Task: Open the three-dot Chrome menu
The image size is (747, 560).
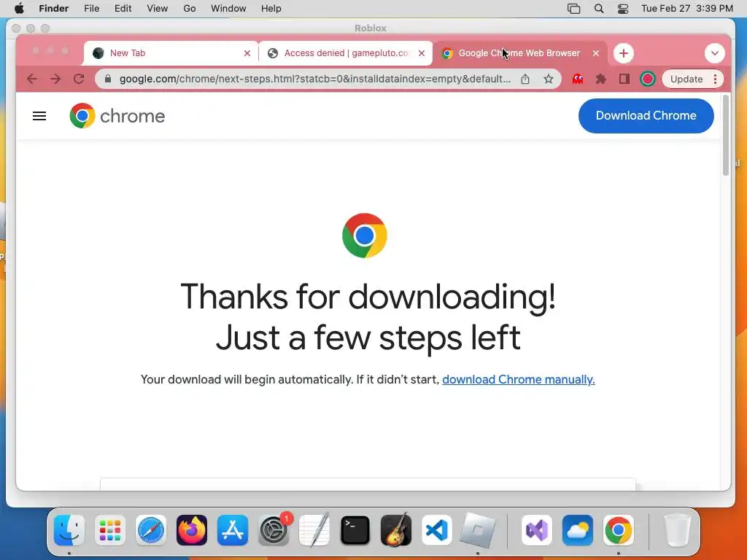Action: click(x=715, y=79)
